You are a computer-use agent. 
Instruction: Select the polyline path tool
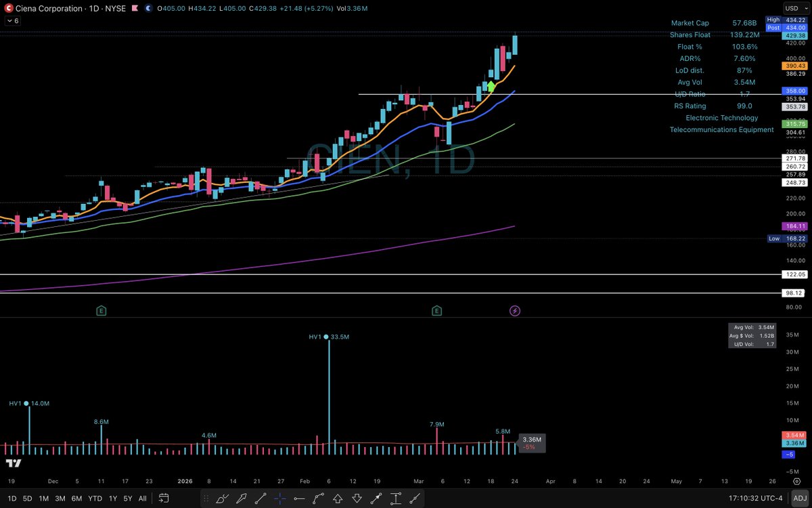coord(318,499)
